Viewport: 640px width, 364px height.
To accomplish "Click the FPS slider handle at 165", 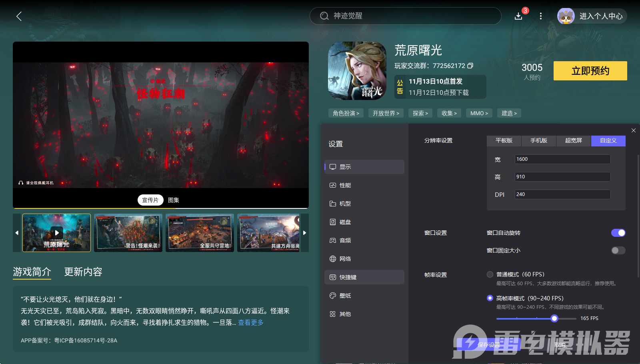I will tap(554, 318).
